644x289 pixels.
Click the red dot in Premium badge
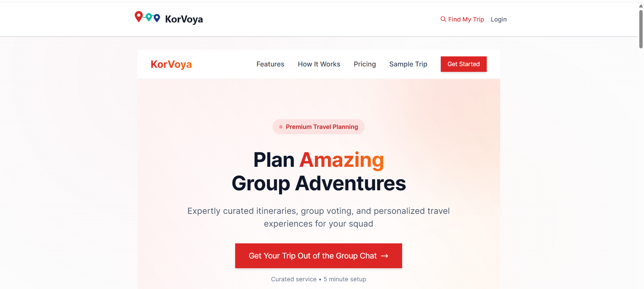point(281,127)
